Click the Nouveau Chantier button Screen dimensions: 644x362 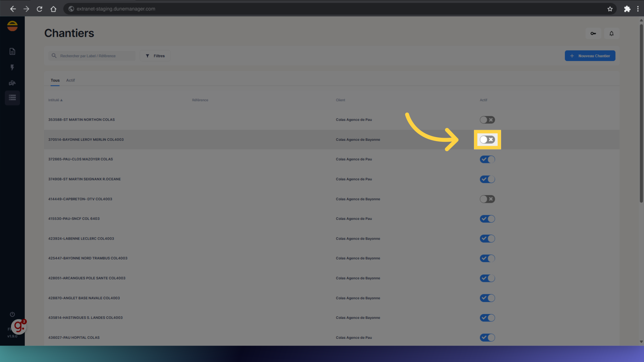point(590,56)
